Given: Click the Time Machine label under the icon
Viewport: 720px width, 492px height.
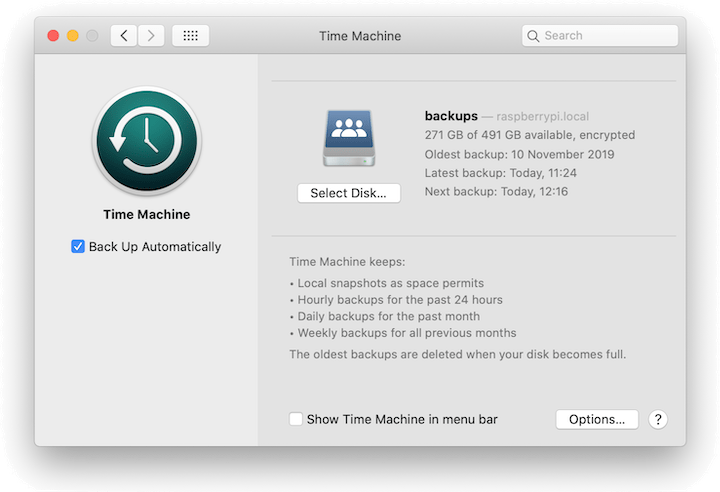Looking at the screenshot, I should pyautogui.click(x=146, y=215).
